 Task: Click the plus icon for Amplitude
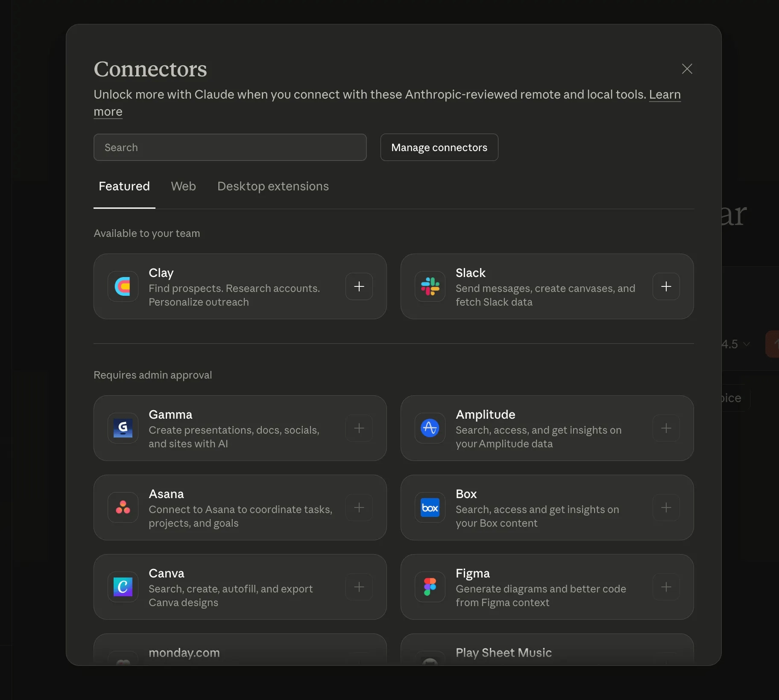pos(666,428)
